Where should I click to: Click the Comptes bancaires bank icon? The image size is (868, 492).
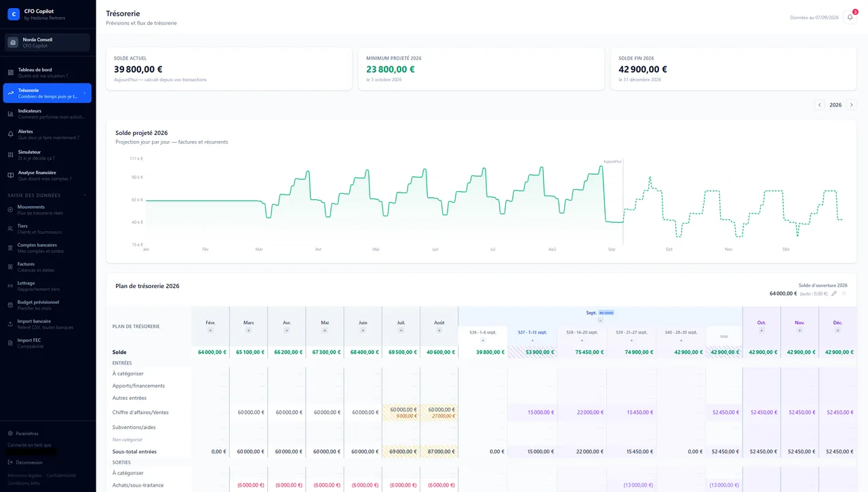pyautogui.click(x=10, y=248)
